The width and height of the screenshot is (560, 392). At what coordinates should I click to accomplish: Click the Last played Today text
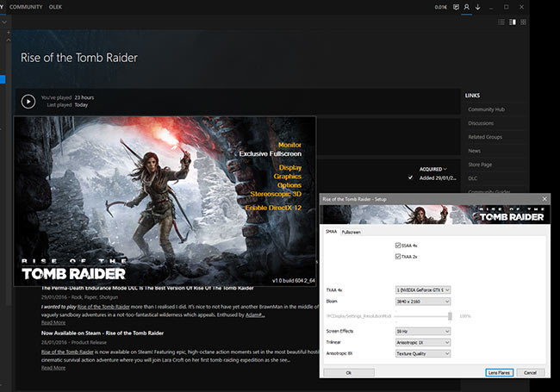tap(67, 105)
